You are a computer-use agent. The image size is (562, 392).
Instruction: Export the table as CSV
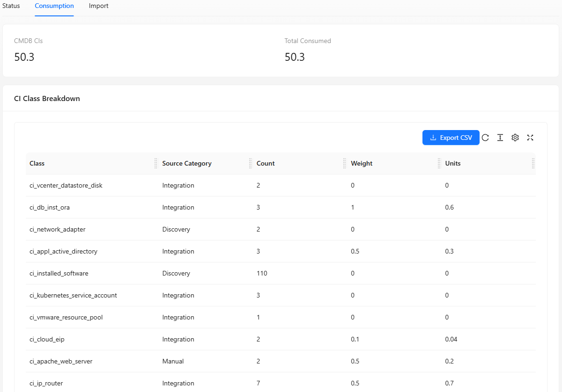point(451,138)
